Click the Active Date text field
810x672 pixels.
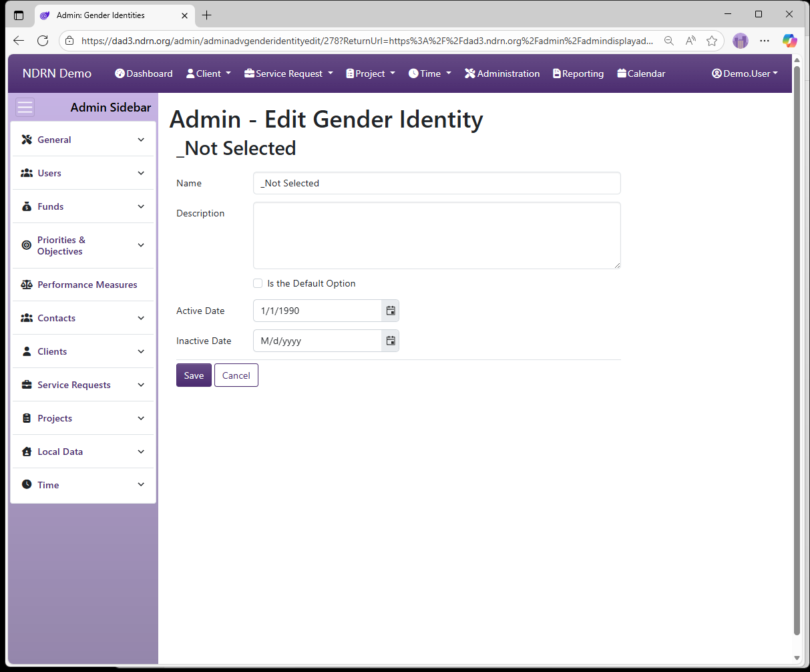tap(317, 311)
